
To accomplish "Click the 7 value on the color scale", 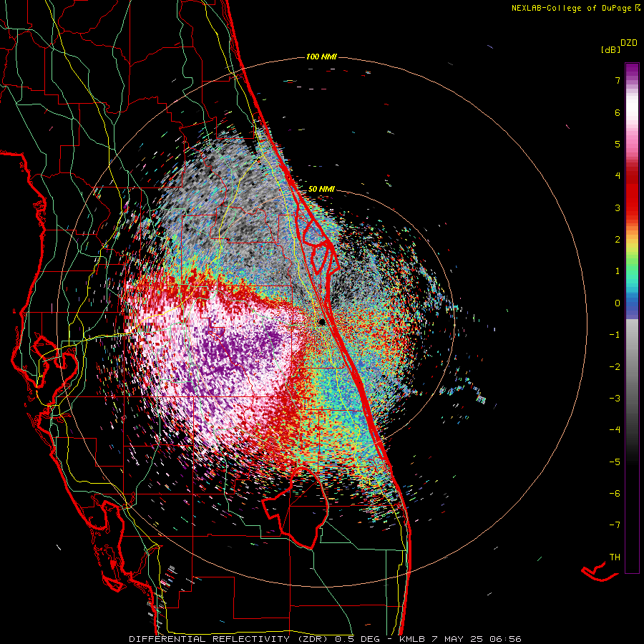I will (618, 80).
